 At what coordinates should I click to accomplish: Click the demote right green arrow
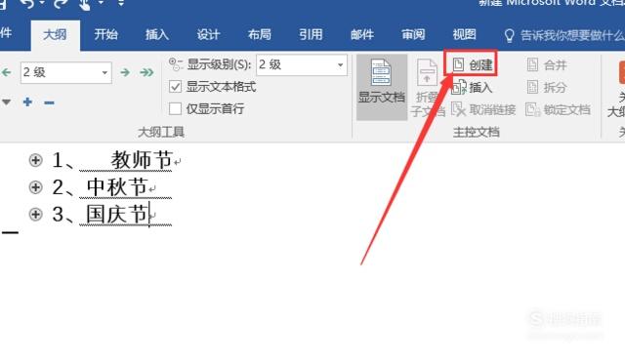coord(125,72)
